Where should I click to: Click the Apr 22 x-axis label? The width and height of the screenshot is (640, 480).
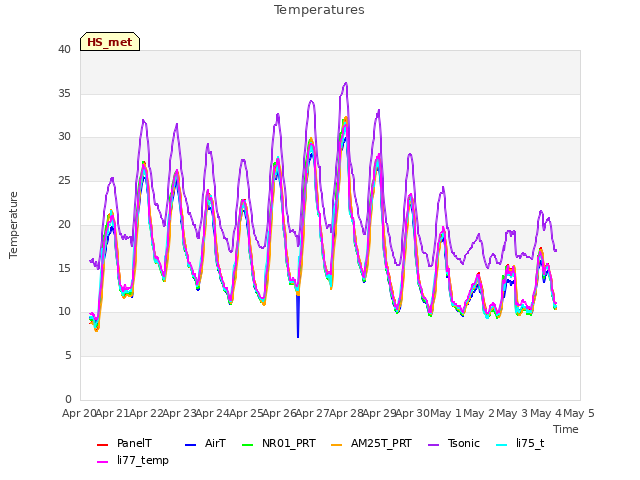point(146,413)
